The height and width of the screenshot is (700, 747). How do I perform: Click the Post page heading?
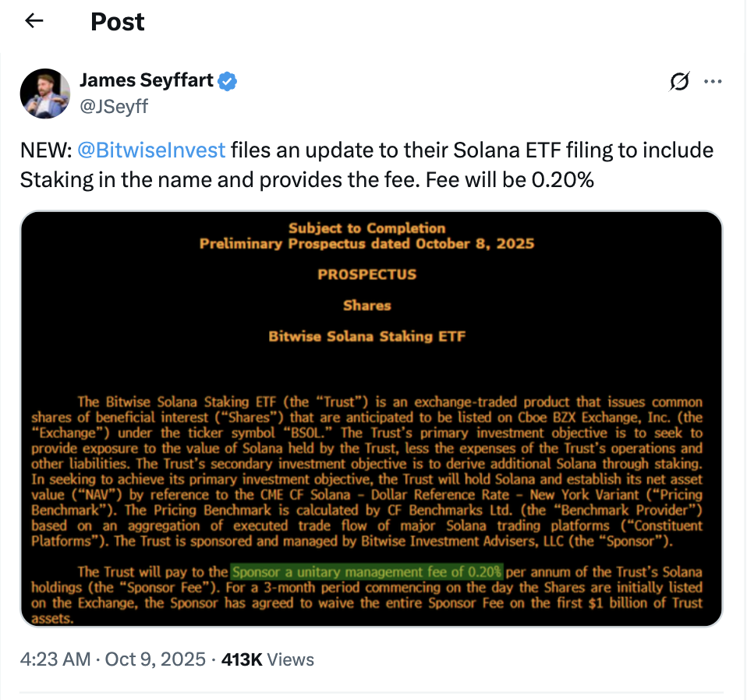(117, 21)
